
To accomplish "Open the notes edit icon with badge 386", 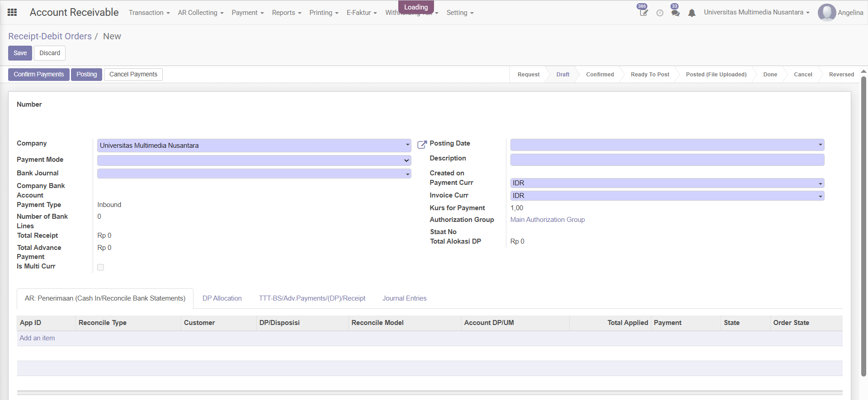I will pos(644,13).
